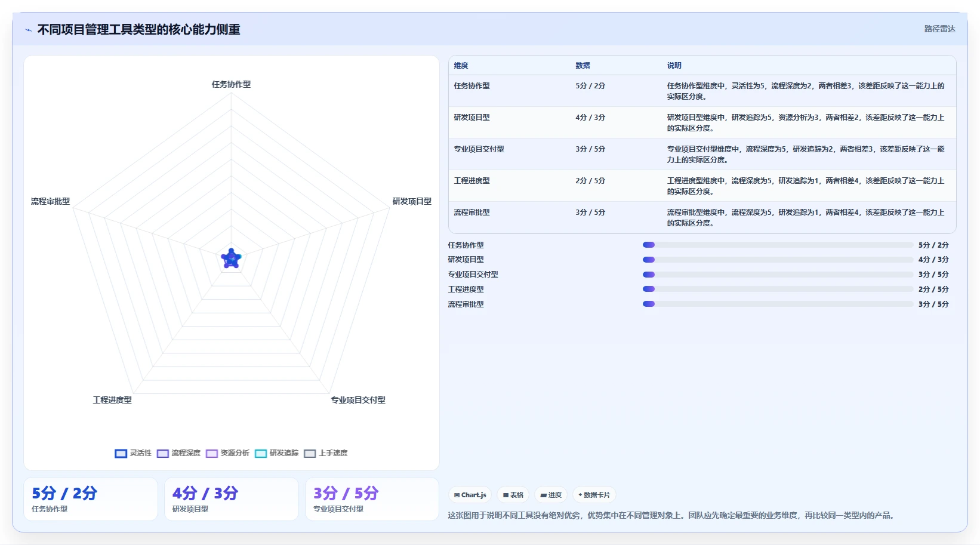Viewport: 980px width, 545px height.
Task: Toggle the 流程深度 legend series
Action: pos(178,453)
